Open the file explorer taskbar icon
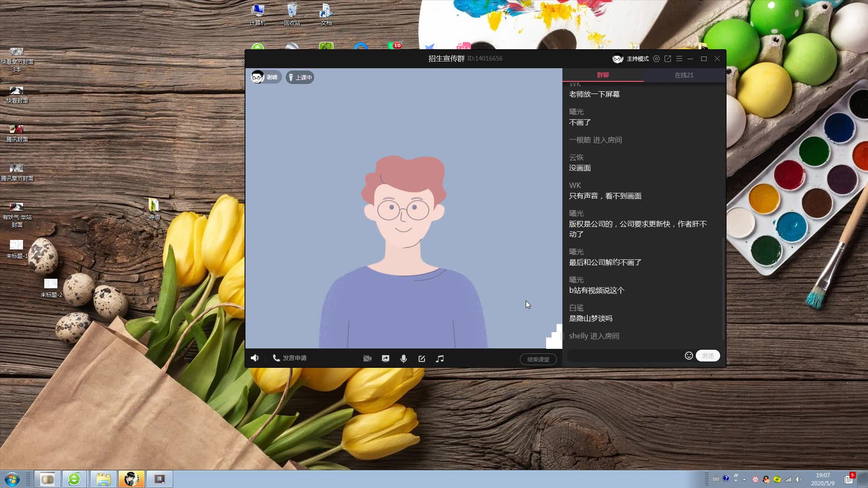The height and width of the screenshot is (488, 868). point(103,479)
